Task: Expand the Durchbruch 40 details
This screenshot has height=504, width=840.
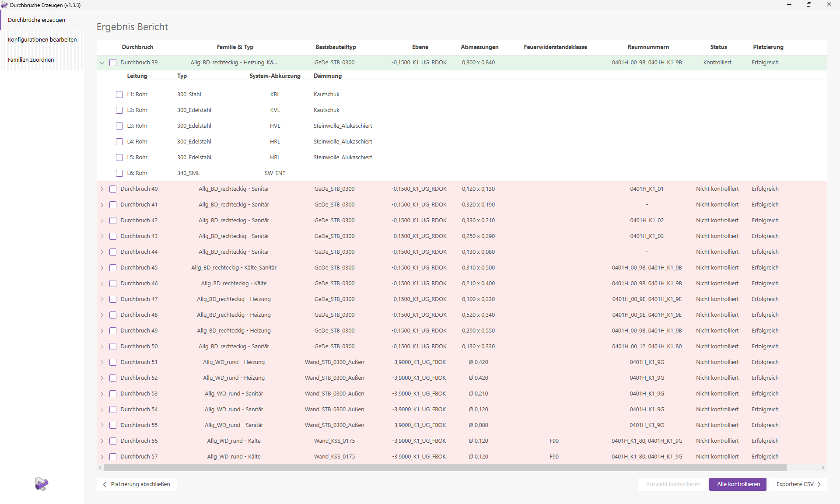Action: [102, 189]
